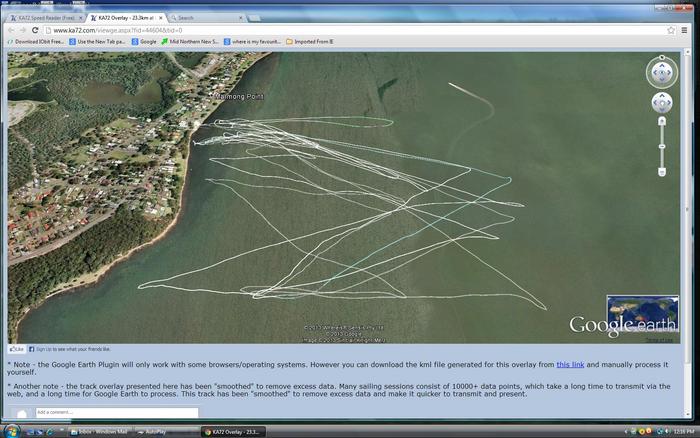Bookmark this page with the star icon

pyautogui.click(x=671, y=30)
